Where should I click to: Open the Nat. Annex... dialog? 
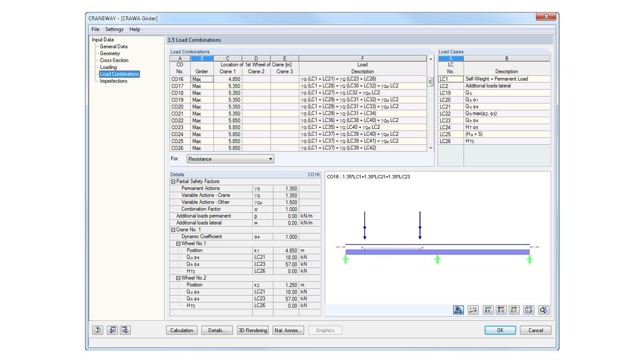click(x=288, y=330)
